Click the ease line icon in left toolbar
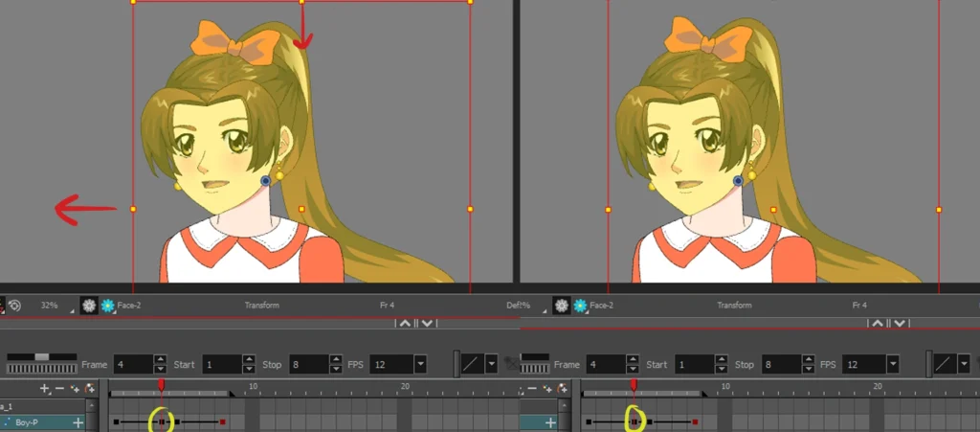 pos(473,364)
